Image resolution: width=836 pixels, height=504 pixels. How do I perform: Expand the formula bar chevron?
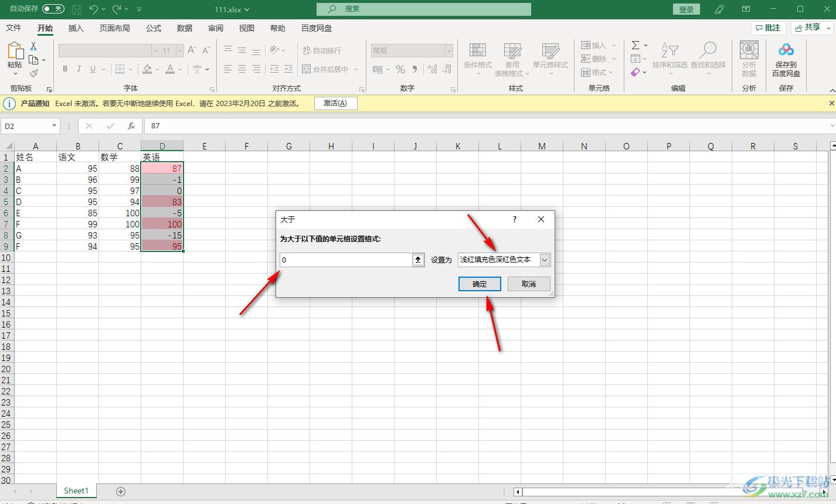[x=832, y=126]
